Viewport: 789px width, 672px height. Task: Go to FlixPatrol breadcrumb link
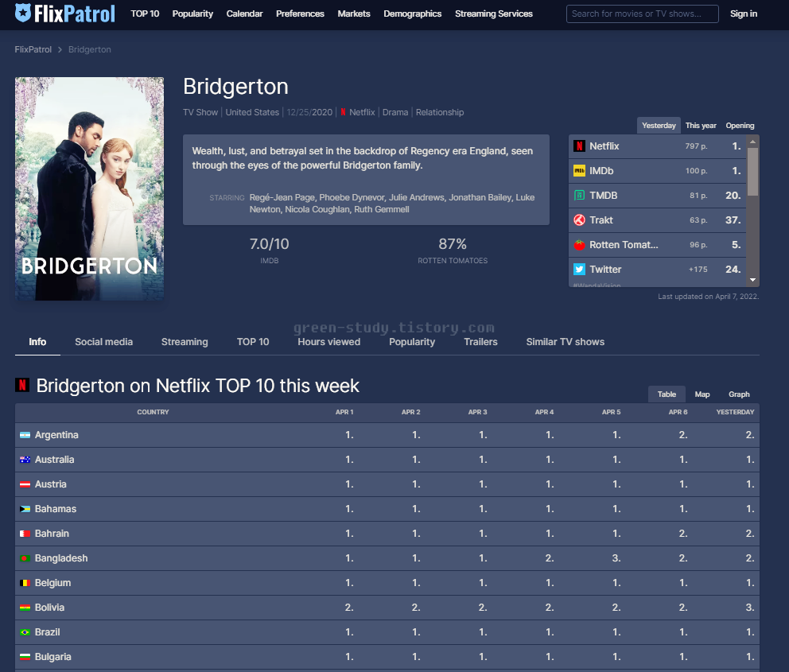coord(33,49)
